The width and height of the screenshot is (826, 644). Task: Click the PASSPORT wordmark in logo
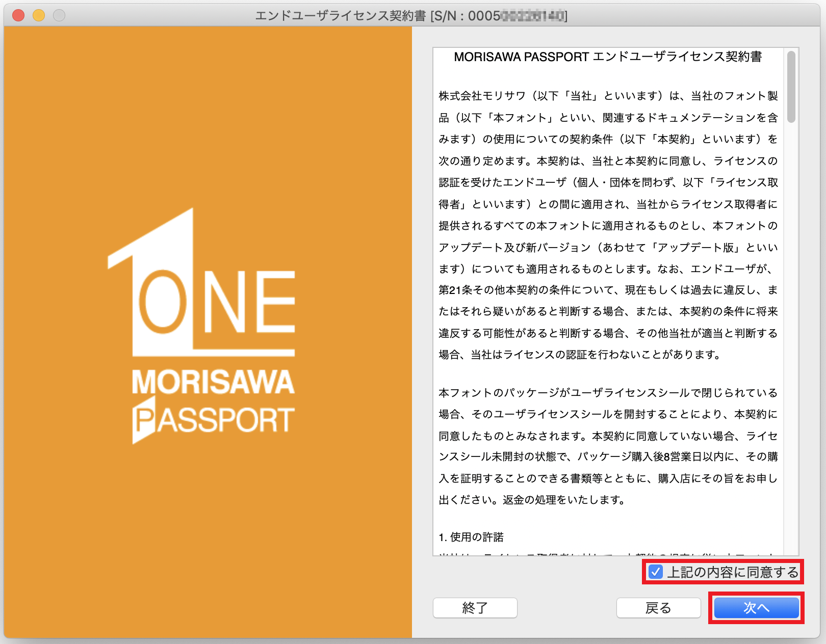pyautogui.click(x=214, y=421)
